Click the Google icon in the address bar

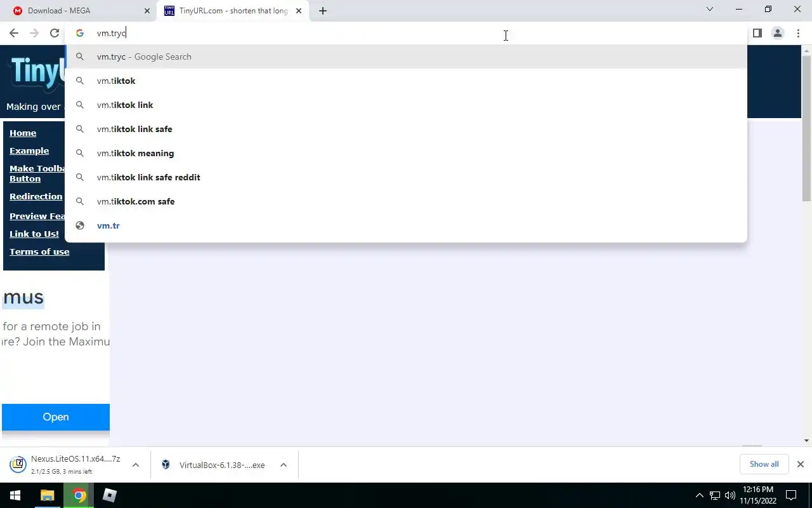pyautogui.click(x=80, y=33)
